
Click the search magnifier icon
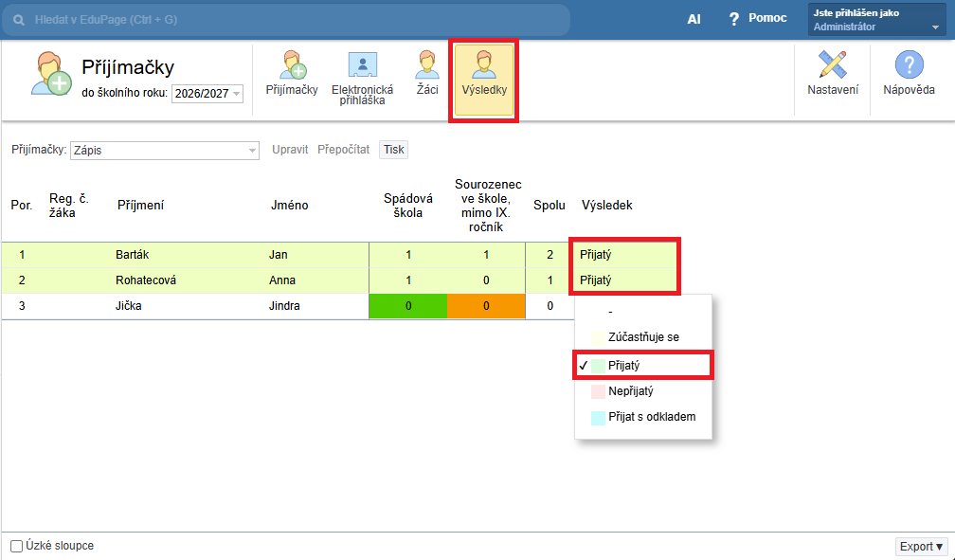19,19
